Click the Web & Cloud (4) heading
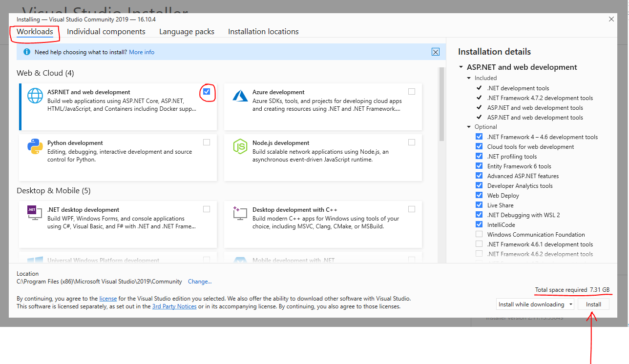 (x=45, y=73)
